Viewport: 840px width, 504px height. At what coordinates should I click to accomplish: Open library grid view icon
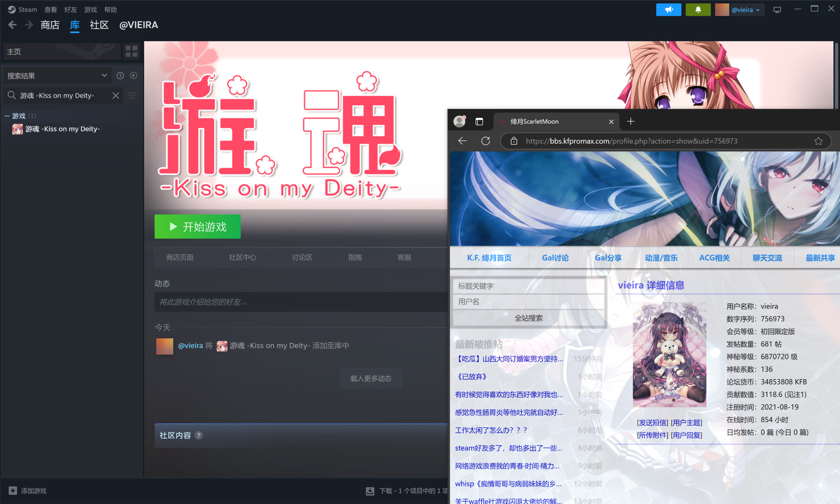131,51
